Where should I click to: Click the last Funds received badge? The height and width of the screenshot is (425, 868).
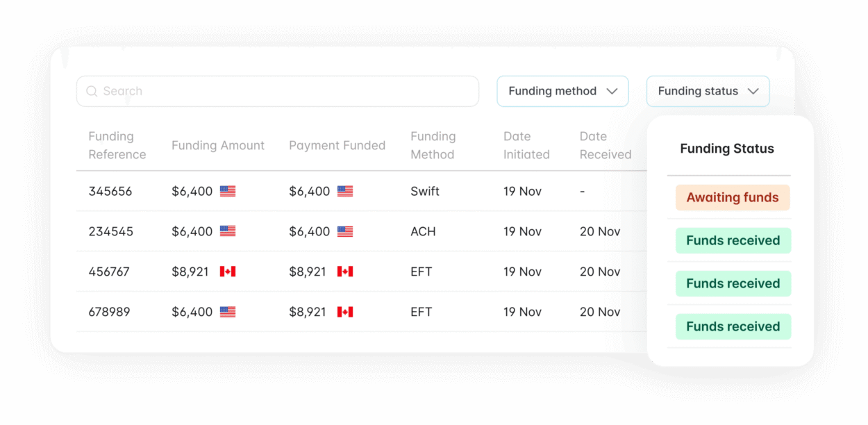click(x=733, y=326)
